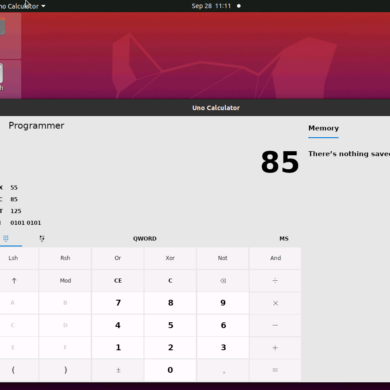Click the main display value 85
The height and width of the screenshot is (390, 390).
click(x=280, y=162)
